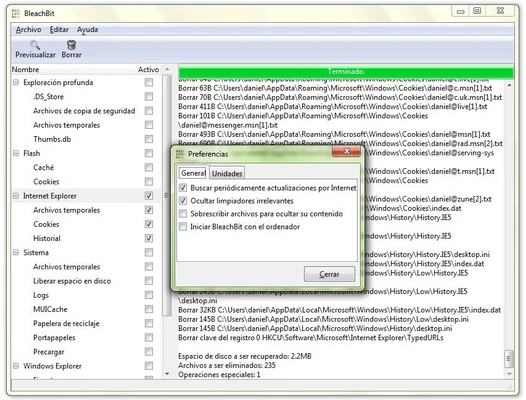
Task: Click the Archivos a ser eliminados: 235 line
Action: click(x=227, y=365)
